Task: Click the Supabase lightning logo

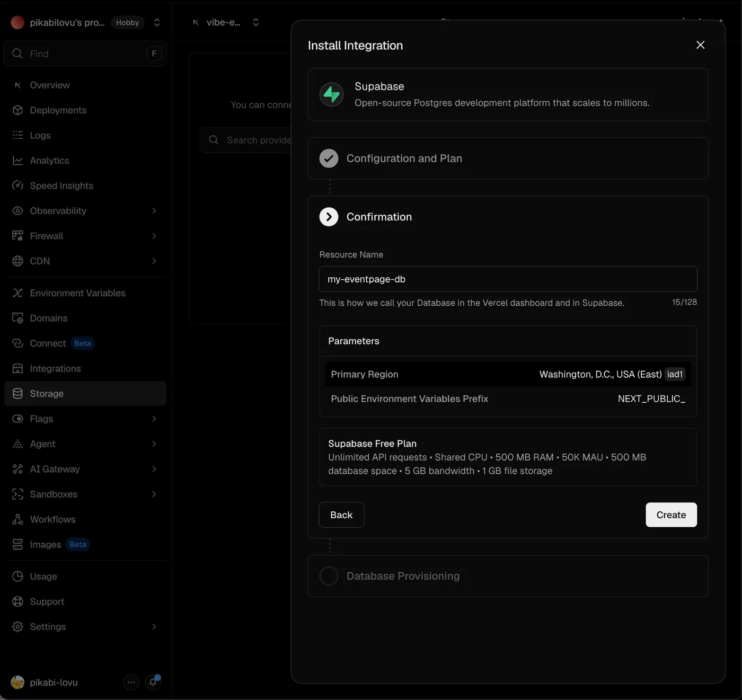Action: [332, 94]
